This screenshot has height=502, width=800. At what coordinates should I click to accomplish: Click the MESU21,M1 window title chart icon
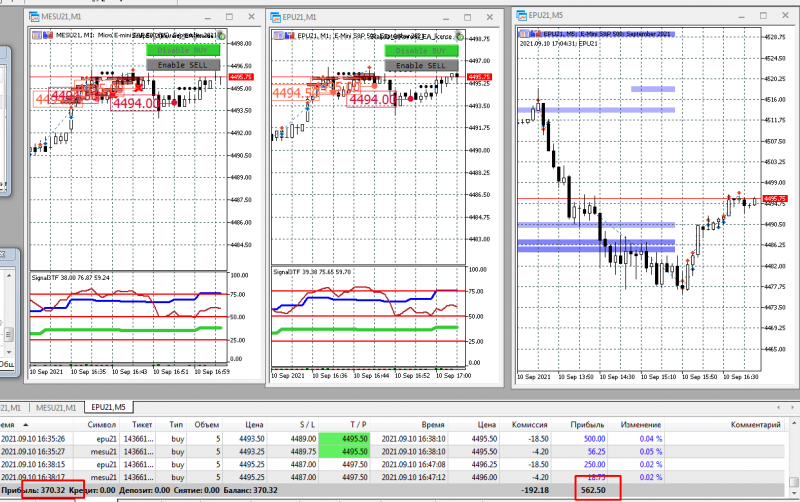click(x=34, y=17)
